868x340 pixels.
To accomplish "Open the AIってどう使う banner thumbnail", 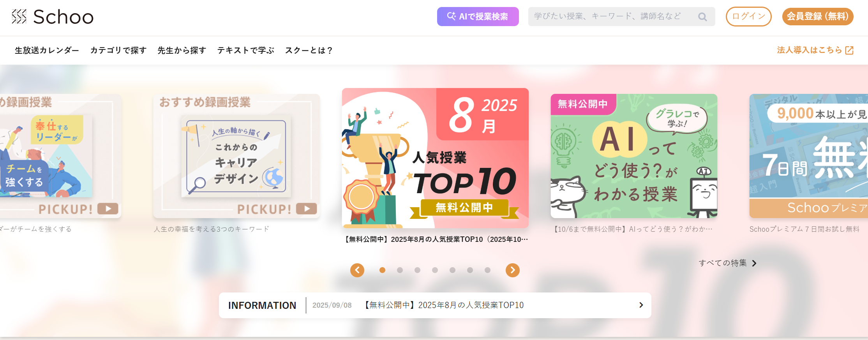I will 634,156.
